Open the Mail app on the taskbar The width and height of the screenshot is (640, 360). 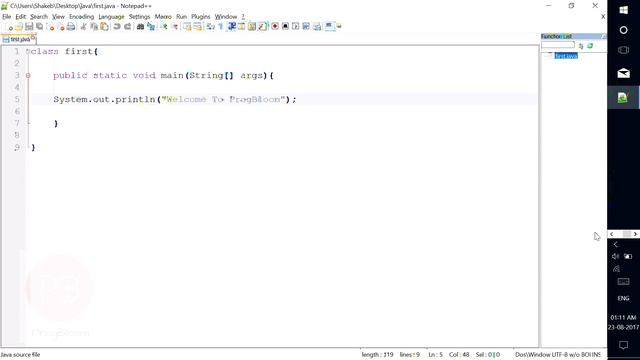(x=623, y=73)
